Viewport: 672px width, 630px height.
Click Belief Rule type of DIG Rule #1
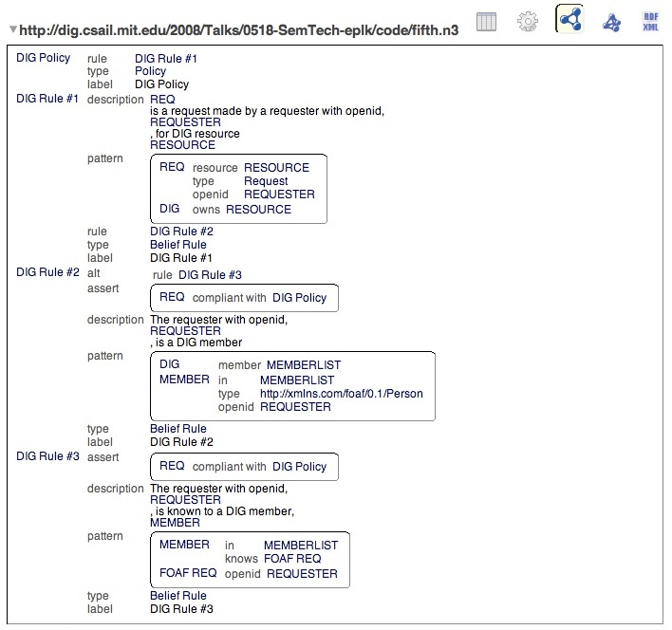[x=178, y=245]
